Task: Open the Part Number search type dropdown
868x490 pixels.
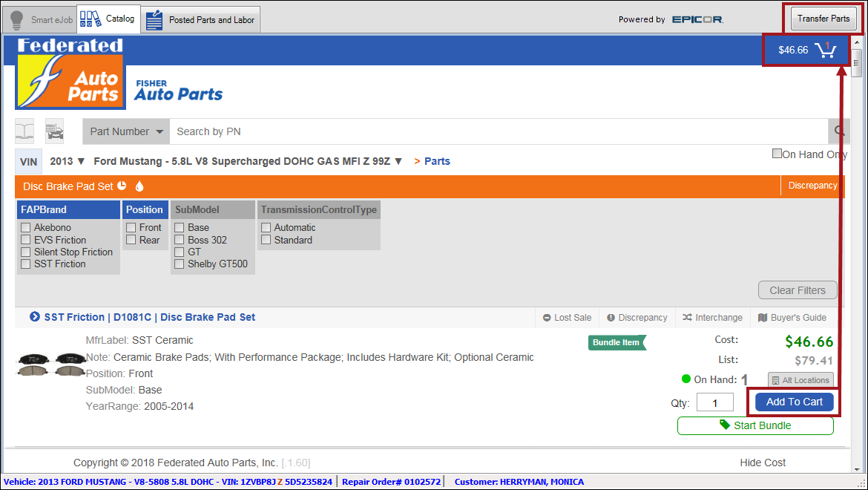Action: [125, 131]
